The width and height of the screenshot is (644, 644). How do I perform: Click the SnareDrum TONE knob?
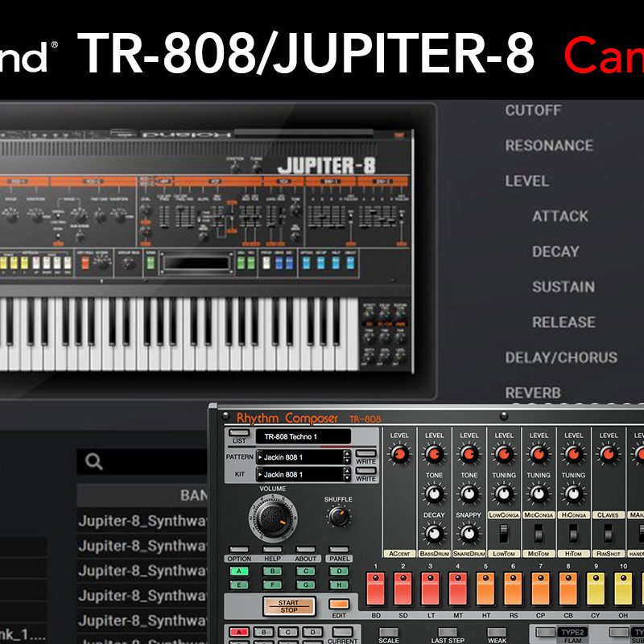coord(469,493)
